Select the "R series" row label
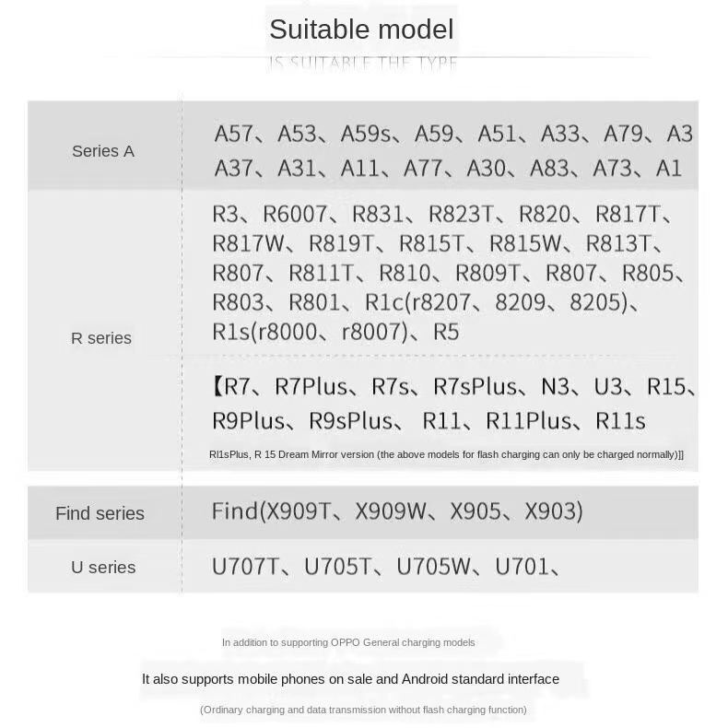The width and height of the screenshot is (728, 728). (x=101, y=338)
